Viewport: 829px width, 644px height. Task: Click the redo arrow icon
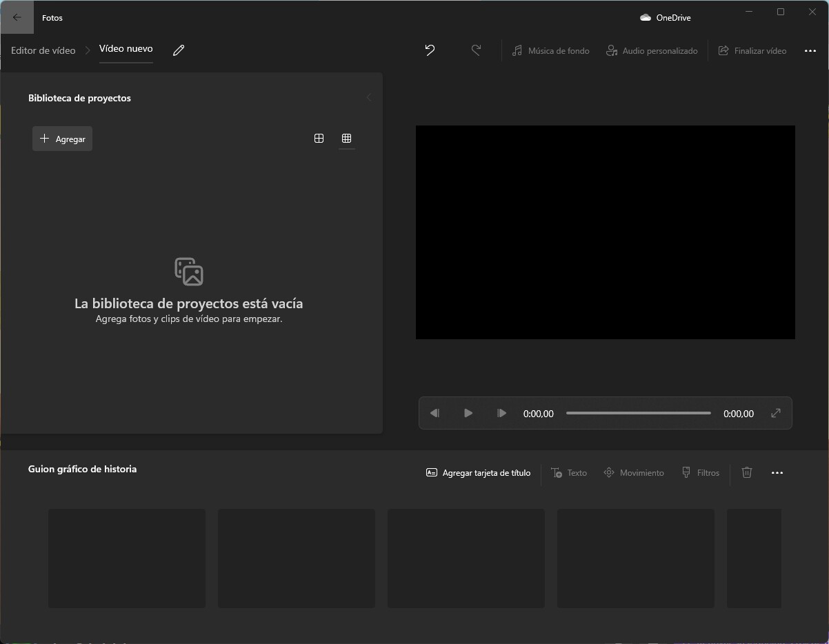click(x=476, y=50)
